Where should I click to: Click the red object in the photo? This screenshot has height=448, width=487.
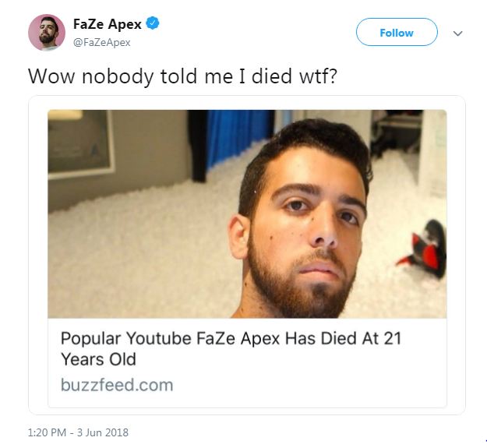point(422,249)
